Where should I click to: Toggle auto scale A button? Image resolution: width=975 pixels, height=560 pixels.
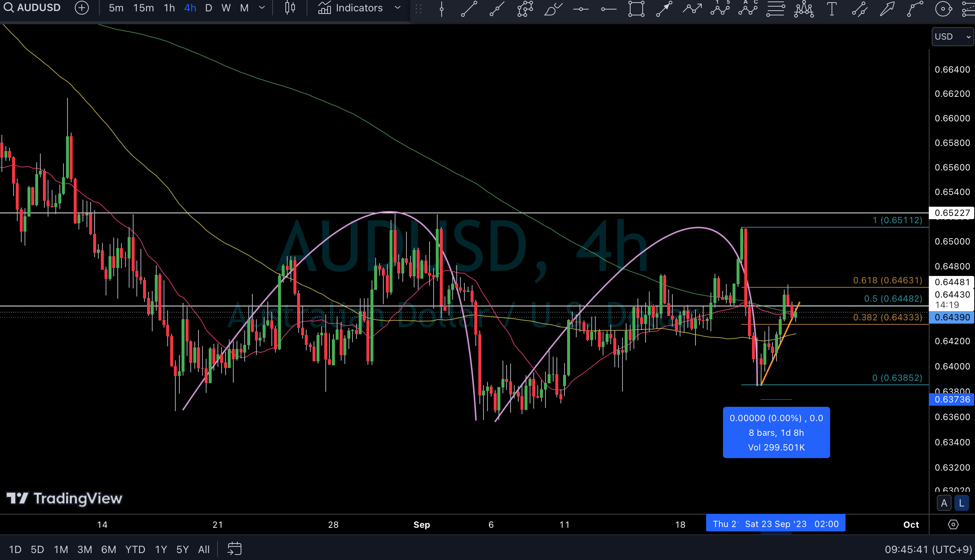coord(944,503)
